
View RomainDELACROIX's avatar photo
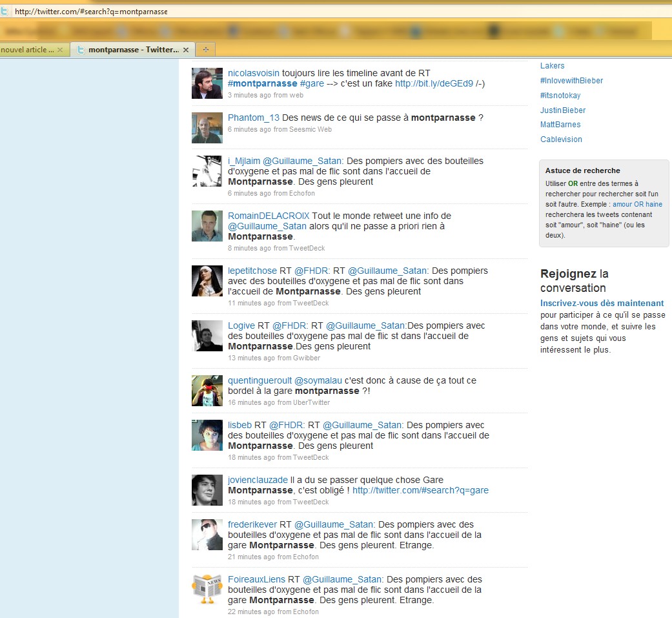click(207, 226)
